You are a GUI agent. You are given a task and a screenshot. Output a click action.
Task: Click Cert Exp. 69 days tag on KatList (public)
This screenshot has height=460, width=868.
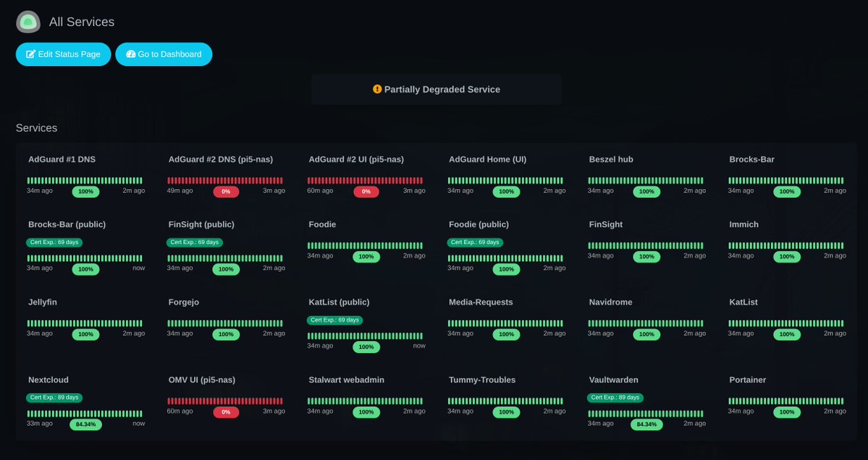(335, 319)
